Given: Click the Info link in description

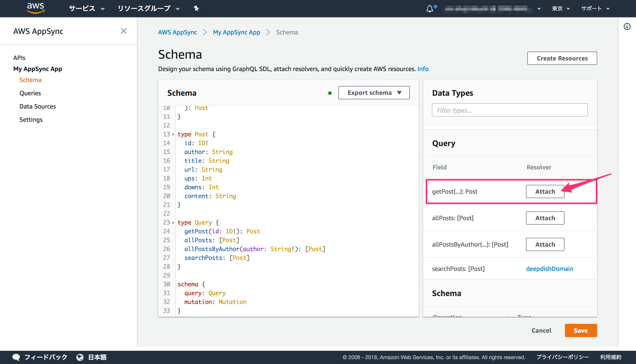Looking at the screenshot, I should click(x=423, y=69).
